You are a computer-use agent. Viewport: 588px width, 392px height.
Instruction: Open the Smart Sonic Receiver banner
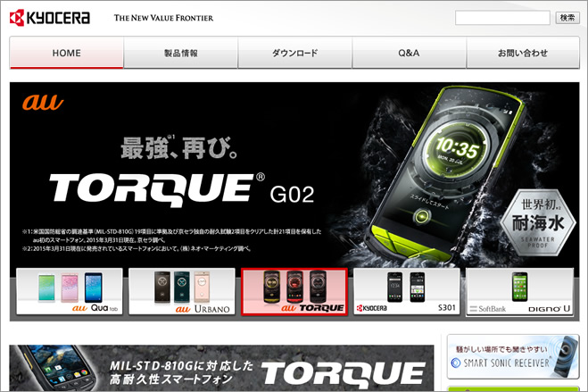513,357
